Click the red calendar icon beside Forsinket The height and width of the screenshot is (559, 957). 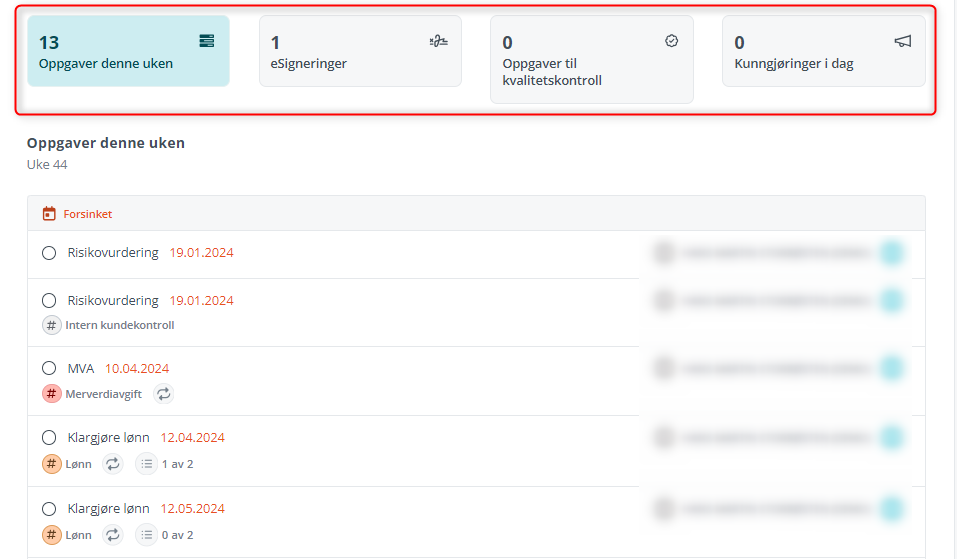click(x=49, y=214)
